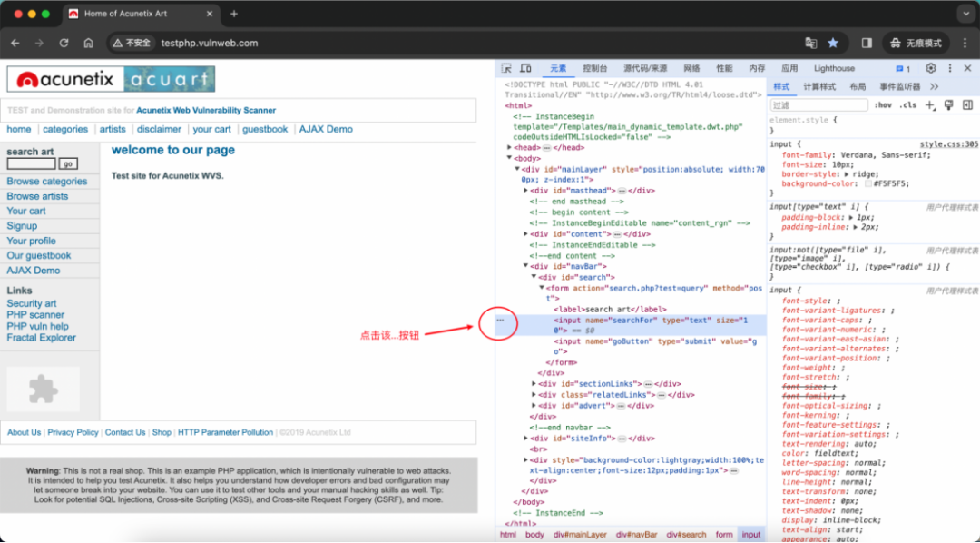Click the bookmark star icon
This screenshot has width=980, height=543.
(x=833, y=44)
